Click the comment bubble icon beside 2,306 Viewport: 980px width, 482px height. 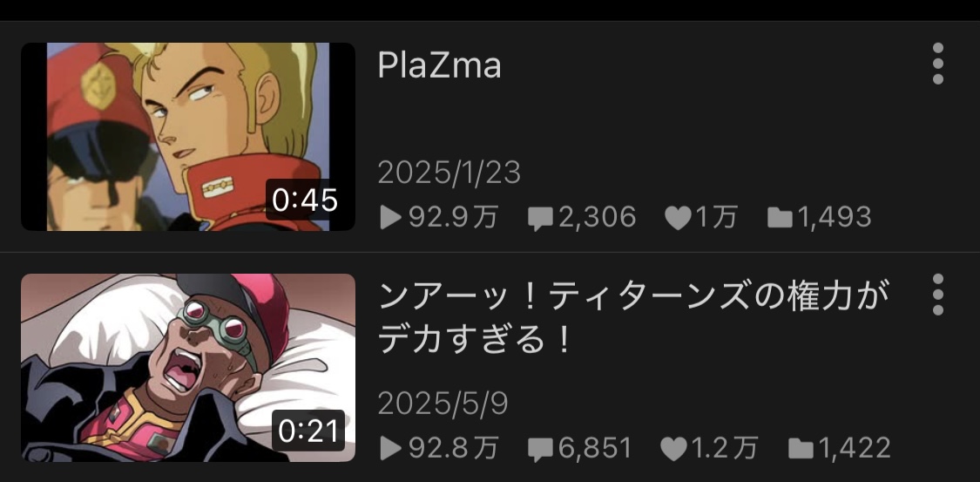point(541,219)
